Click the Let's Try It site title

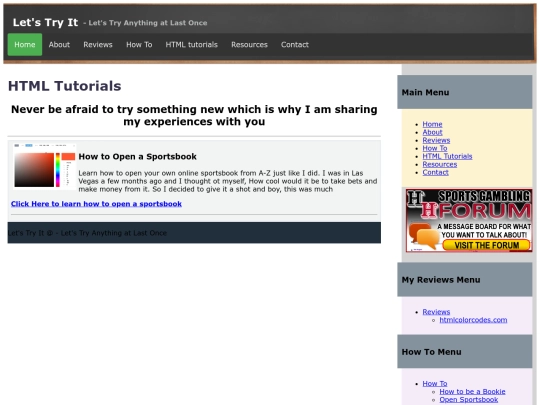tap(45, 22)
